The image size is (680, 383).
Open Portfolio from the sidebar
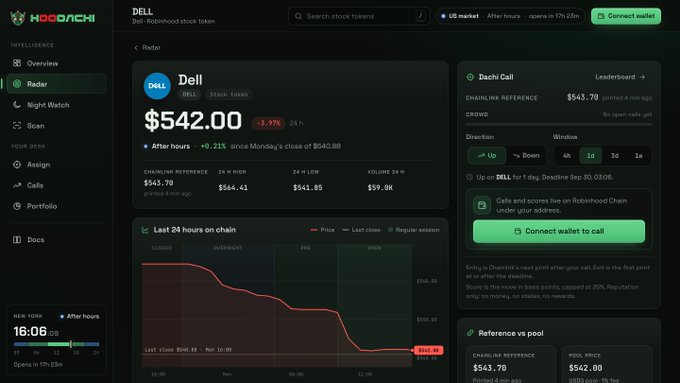pyautogui.click(x=56, y=206)
